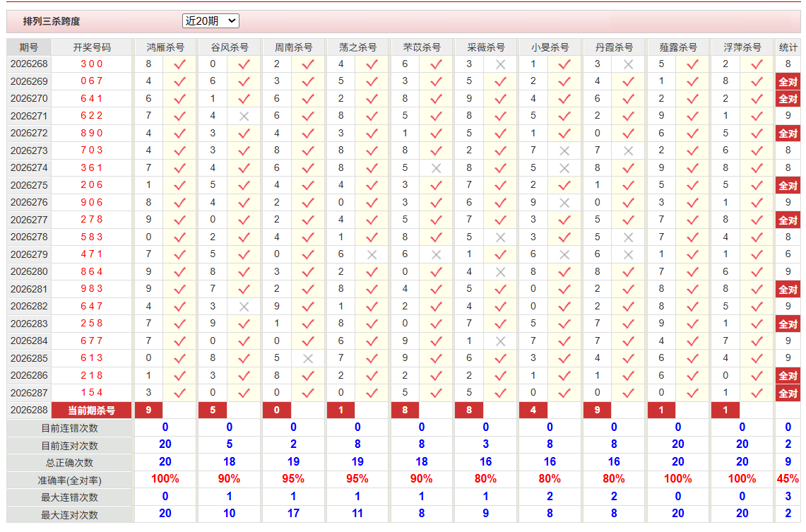
Task: Click the 全对 badge in row 2026281
Action: tap(788, 290)
